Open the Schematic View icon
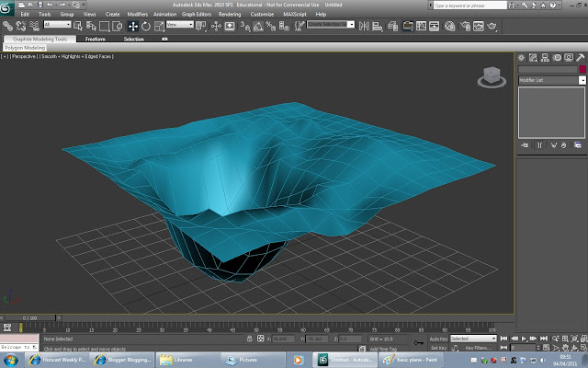 pyautogui.click(x=435, y=26)
